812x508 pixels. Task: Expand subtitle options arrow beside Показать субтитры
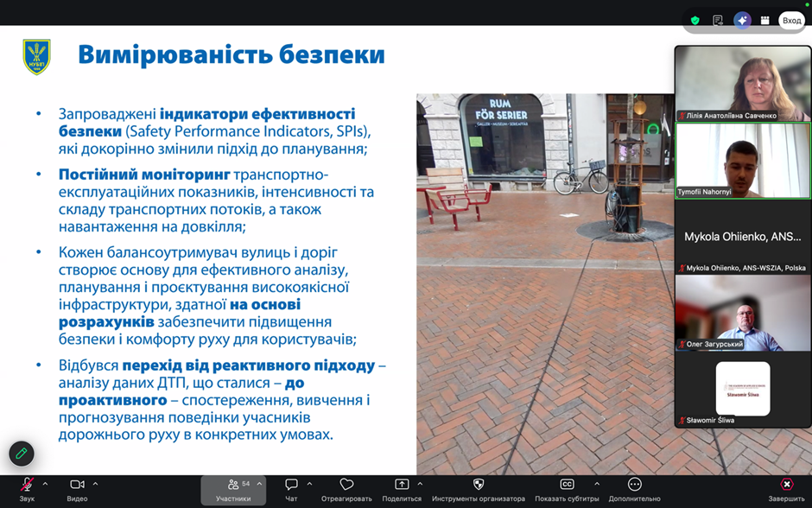(x=597, y=484)
